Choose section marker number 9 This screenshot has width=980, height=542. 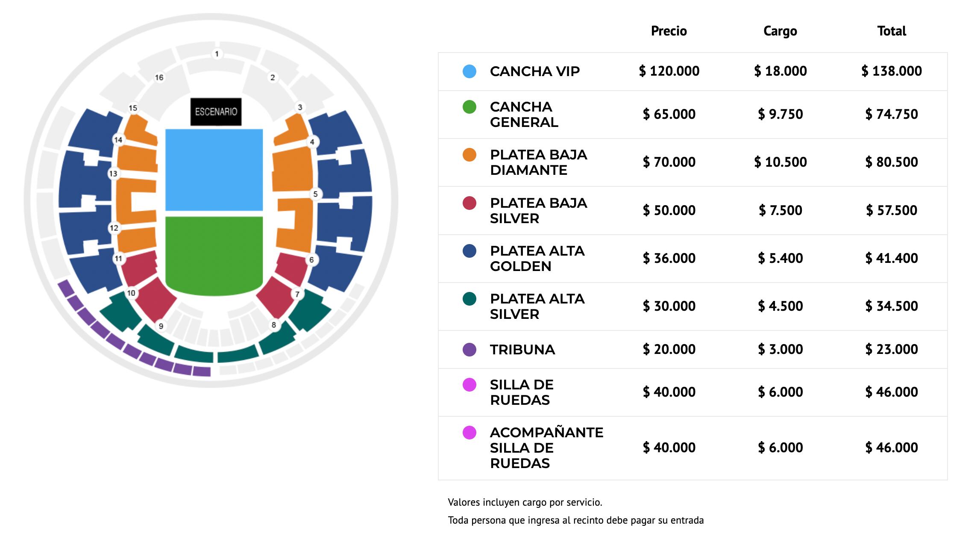pos(161,326)
